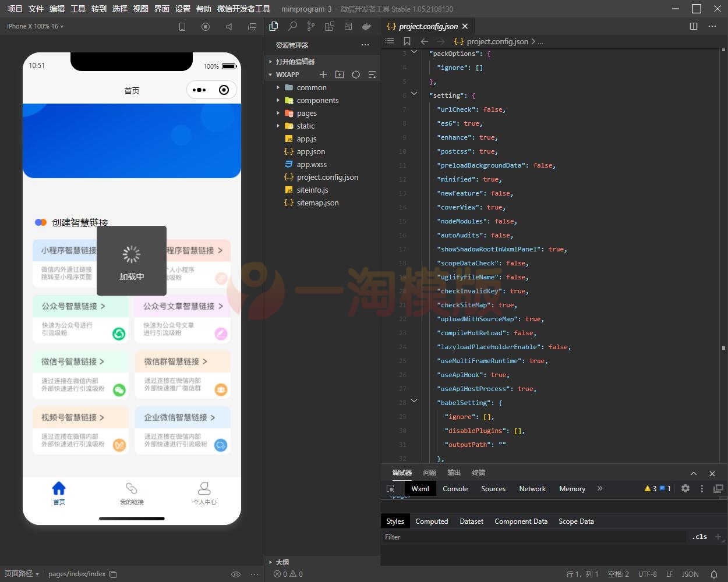Viewport: 728px width, 582px height.
Task: Open the 工具 menu in the menu bar
Action: [x=77, y=9]
